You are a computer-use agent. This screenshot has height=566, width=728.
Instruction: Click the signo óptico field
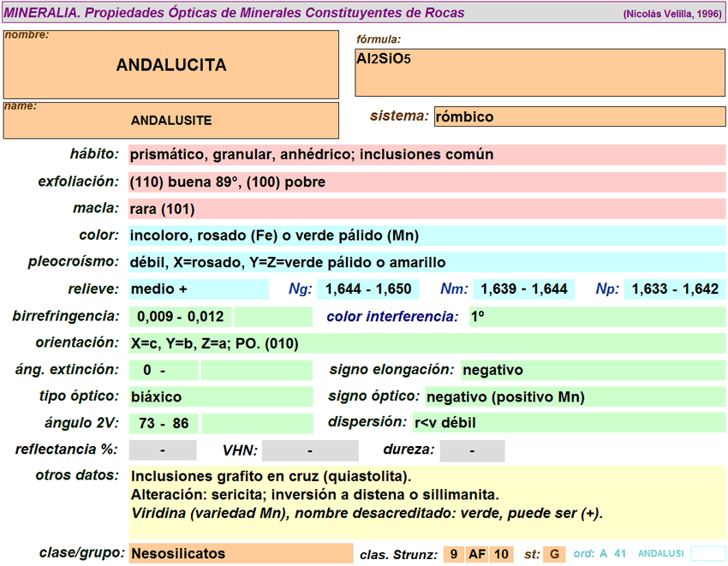pyautogui.click(x=575, y=396)
